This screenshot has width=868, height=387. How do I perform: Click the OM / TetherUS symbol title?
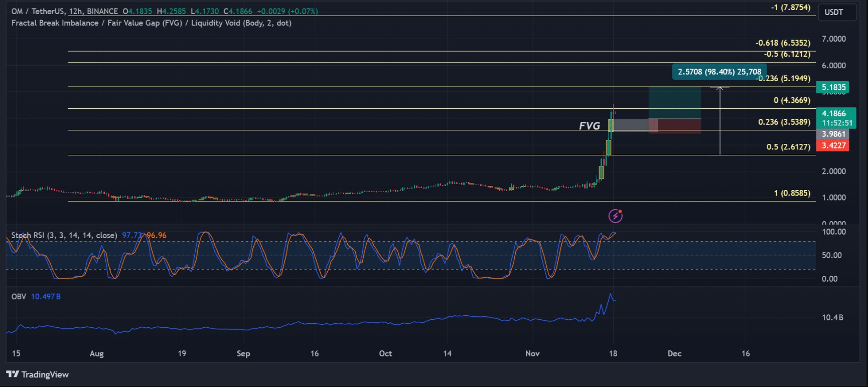38,11
